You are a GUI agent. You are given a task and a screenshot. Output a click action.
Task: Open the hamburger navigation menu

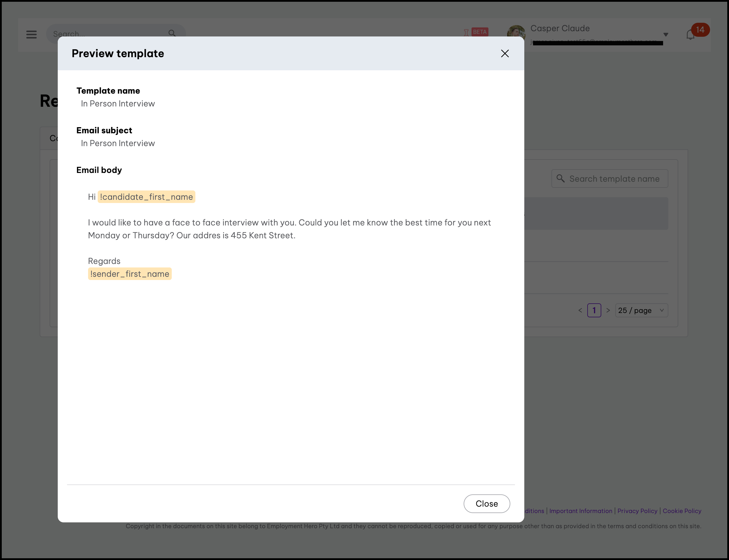coord(31,34)
